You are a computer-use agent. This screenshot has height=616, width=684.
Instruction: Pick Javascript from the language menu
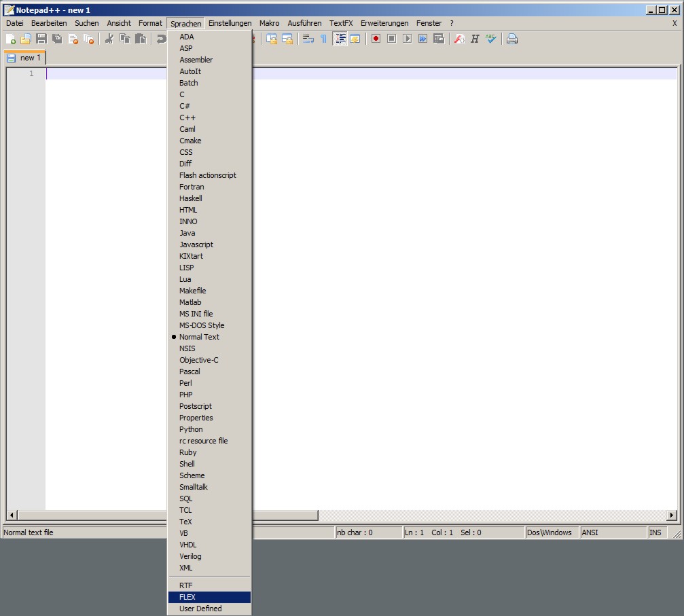click(x=209, y=244)
